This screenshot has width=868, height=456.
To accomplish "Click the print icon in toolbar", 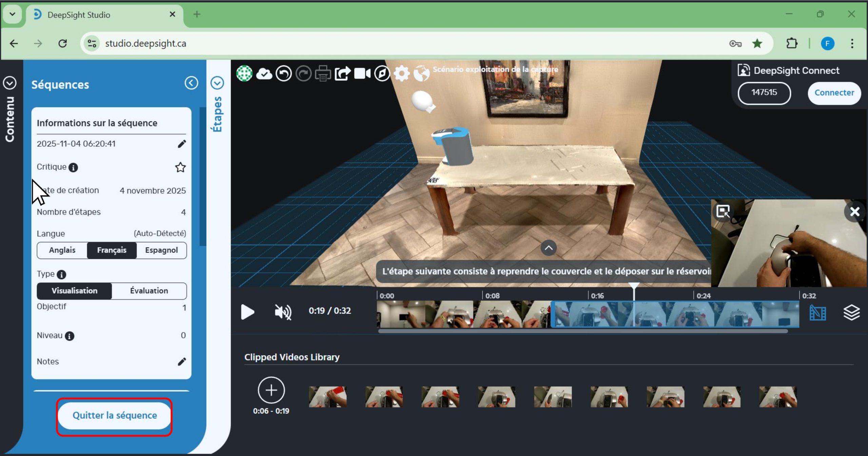I will [323, 74].
